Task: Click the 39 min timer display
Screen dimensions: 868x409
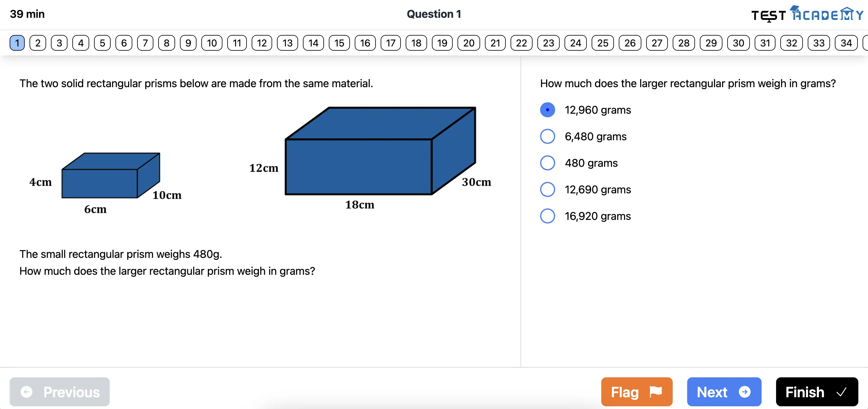Action: tap(27, 14)
